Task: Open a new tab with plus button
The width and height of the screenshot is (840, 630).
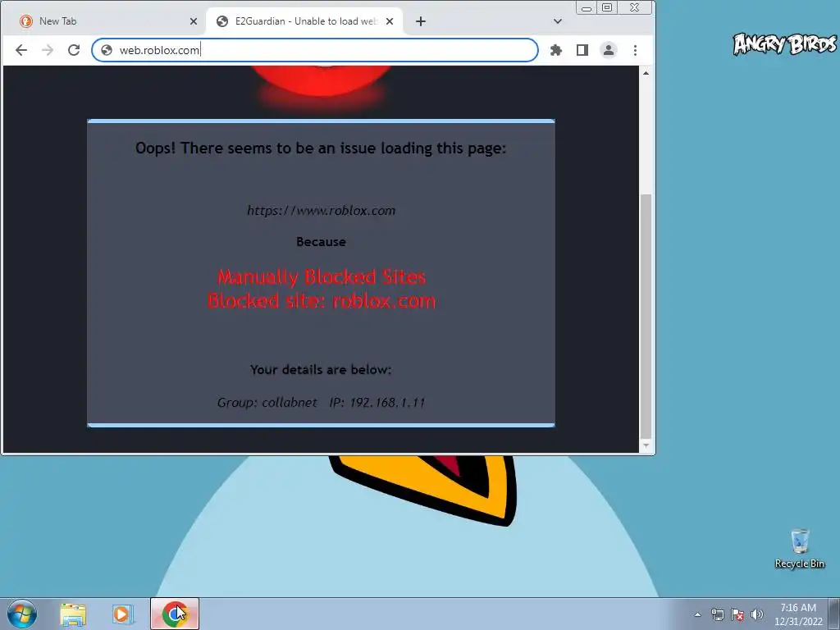Action: click(x=421, y=21)
